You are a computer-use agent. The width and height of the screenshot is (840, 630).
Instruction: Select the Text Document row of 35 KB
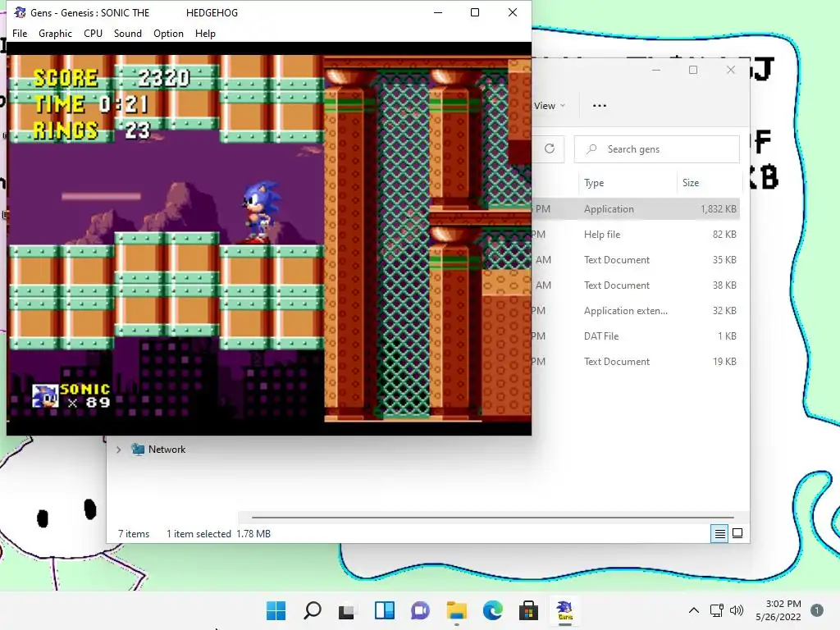coord(636,260)
